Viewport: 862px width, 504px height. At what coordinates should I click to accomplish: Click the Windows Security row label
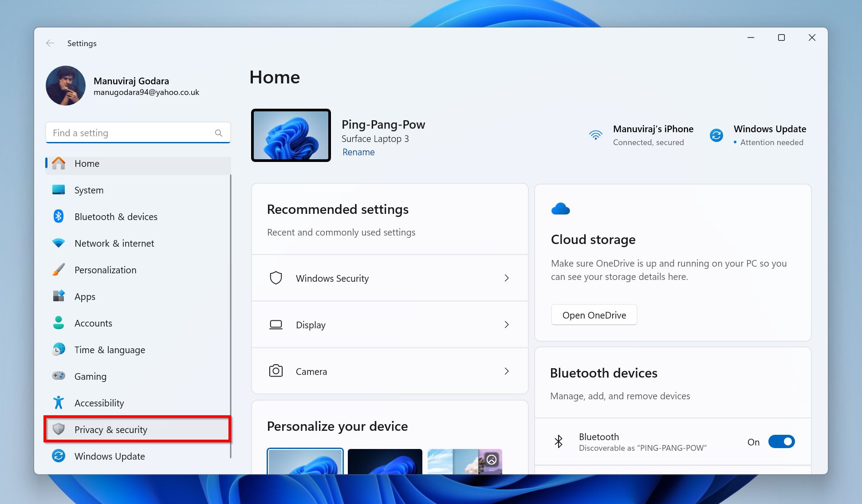click(332, 278)
